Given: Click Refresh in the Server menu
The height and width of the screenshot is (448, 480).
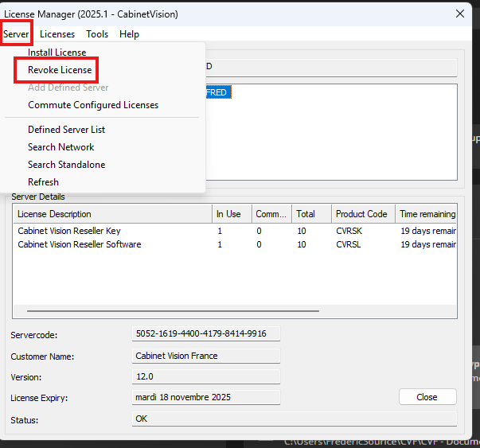Looking at the screenshot, I should point(43,182).
